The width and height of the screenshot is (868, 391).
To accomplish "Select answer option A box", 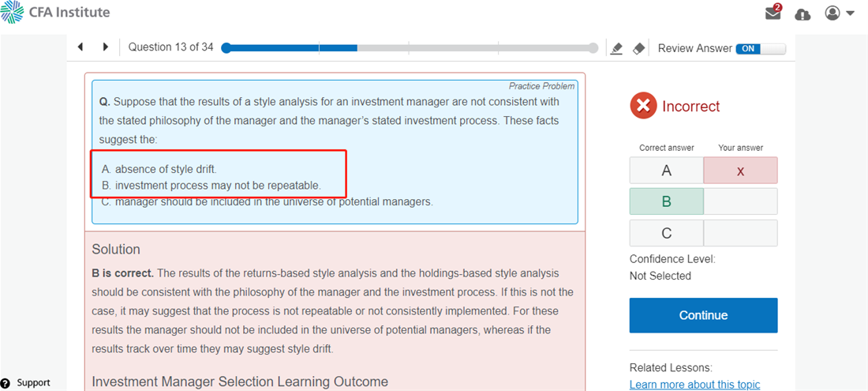I will pos(666,171).
